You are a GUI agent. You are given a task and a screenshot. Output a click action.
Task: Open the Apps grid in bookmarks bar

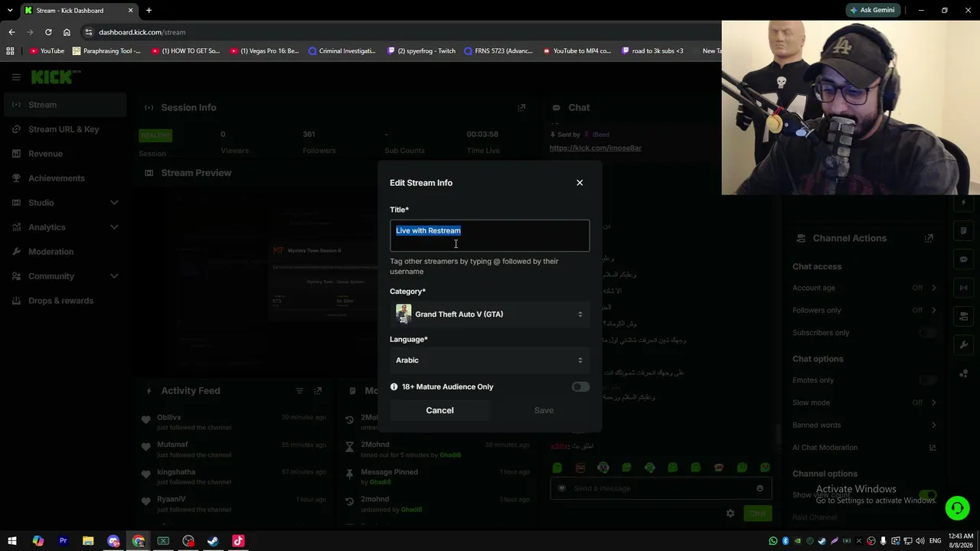click(x=10, y=51)
